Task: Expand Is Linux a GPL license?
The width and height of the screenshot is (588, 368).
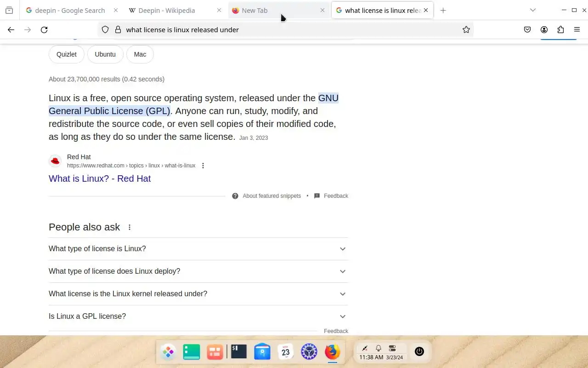Action: [198, 316]
